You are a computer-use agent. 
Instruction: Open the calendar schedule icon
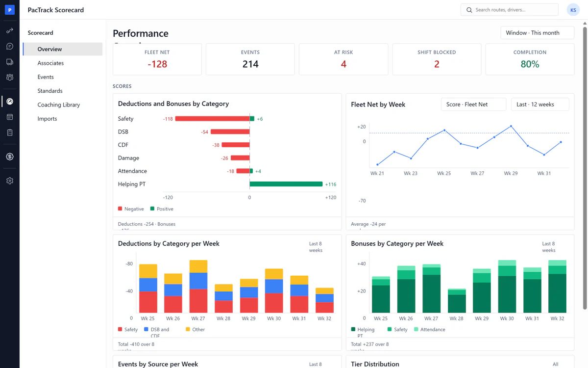pyautogui.click(x=10, y=117)
